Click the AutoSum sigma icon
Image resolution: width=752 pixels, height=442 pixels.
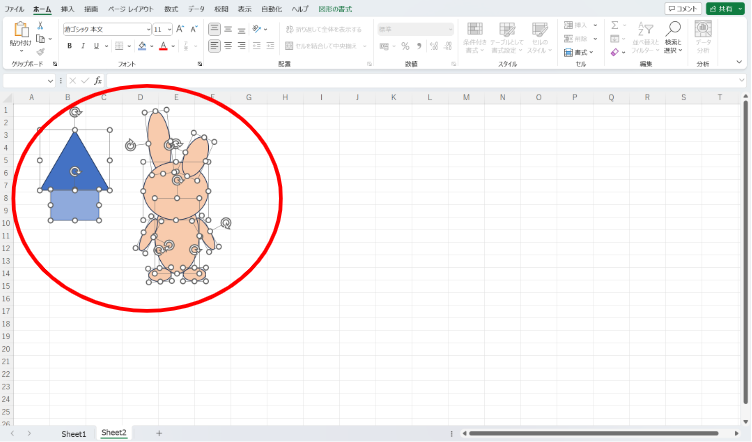point(614,25)
